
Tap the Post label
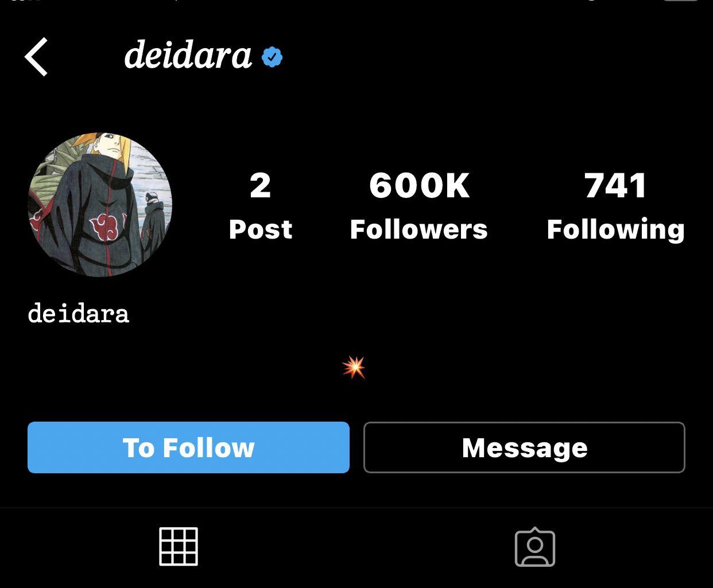point(261,229)
